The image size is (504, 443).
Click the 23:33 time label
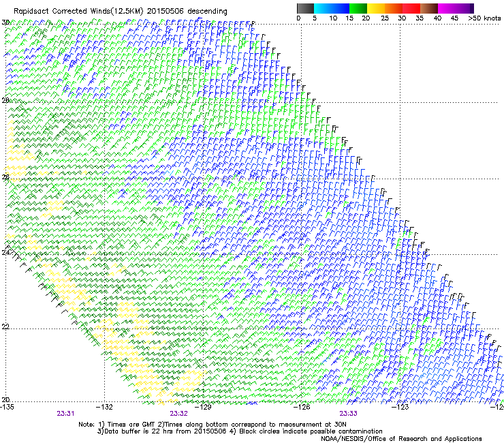[x=349, y=414]
